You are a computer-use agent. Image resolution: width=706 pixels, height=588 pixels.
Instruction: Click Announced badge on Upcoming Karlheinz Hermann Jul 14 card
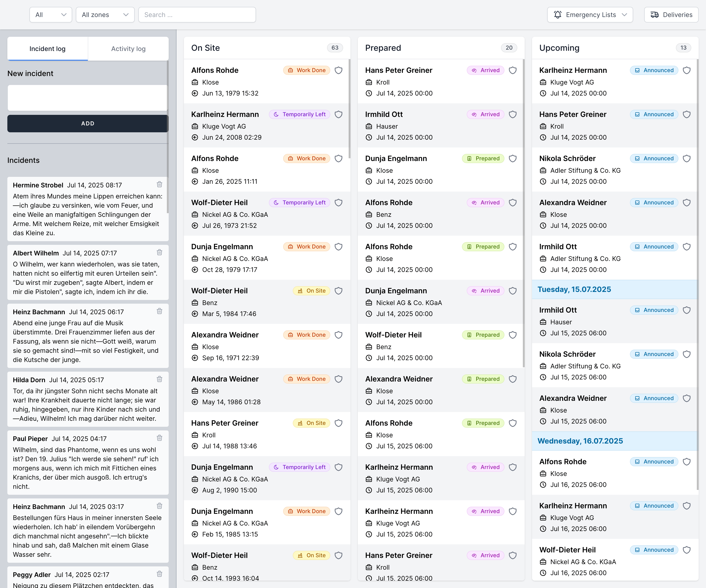coord(654,70)
